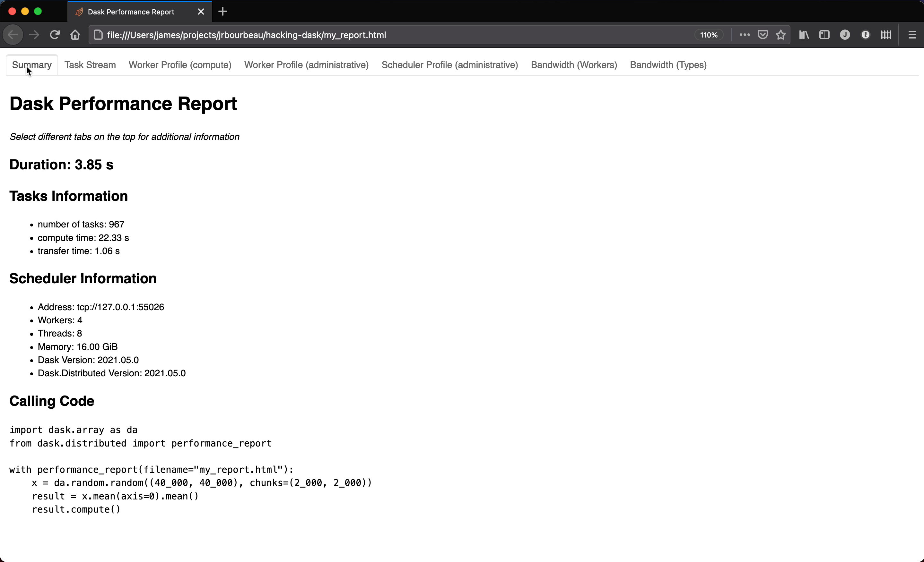The height and width of the screenshot is (562, 924).
Task: Bookmark this page with star icon
Action: click(781, 35)
